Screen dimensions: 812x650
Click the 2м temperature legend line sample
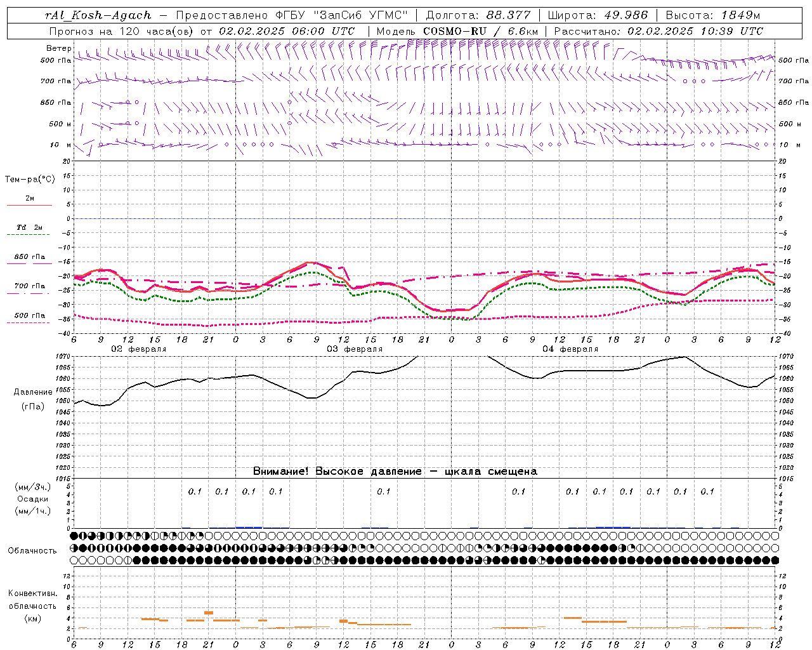29,206
